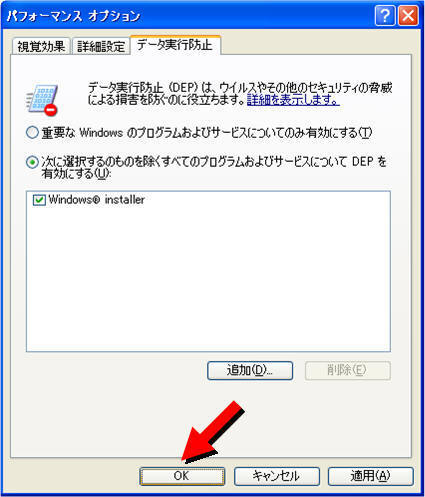Close the パフォーマンス オプション dialog
The height and width of the screenshot is (497, 425).
(408, 15)
